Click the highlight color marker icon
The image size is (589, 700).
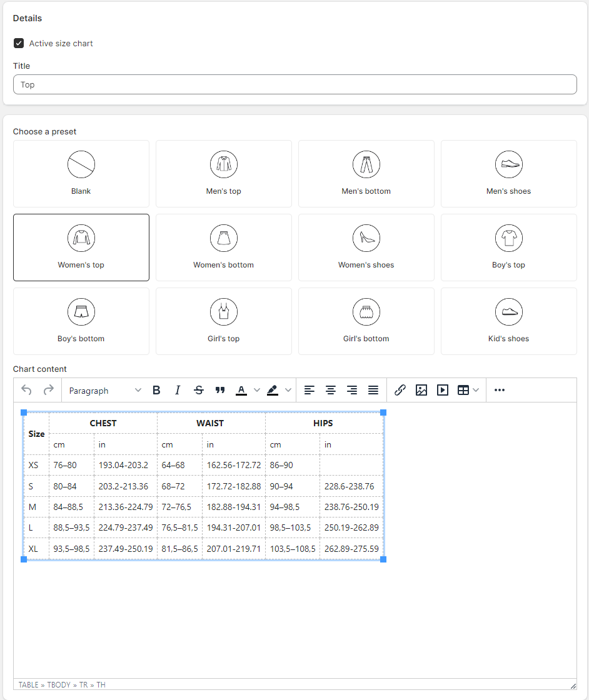(x=273, y=390)
